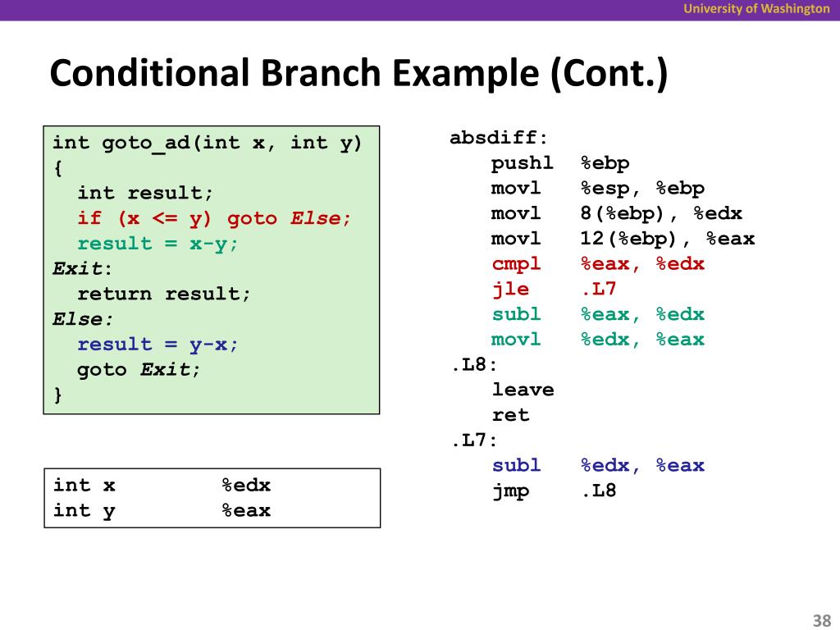Click the slide title 'Conditional Branch Example (Cont.)'
840x630 pixels.
[x=358, y=73]
